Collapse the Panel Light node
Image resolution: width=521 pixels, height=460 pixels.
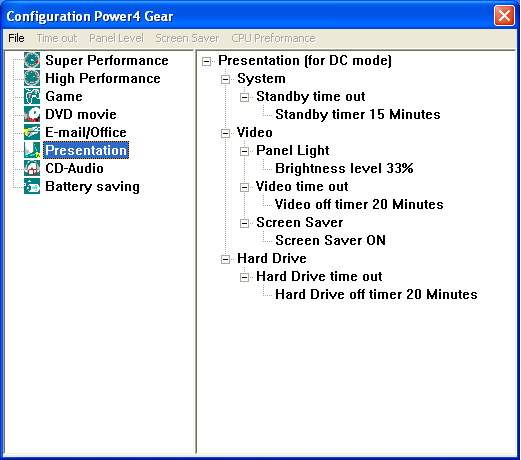245,151
